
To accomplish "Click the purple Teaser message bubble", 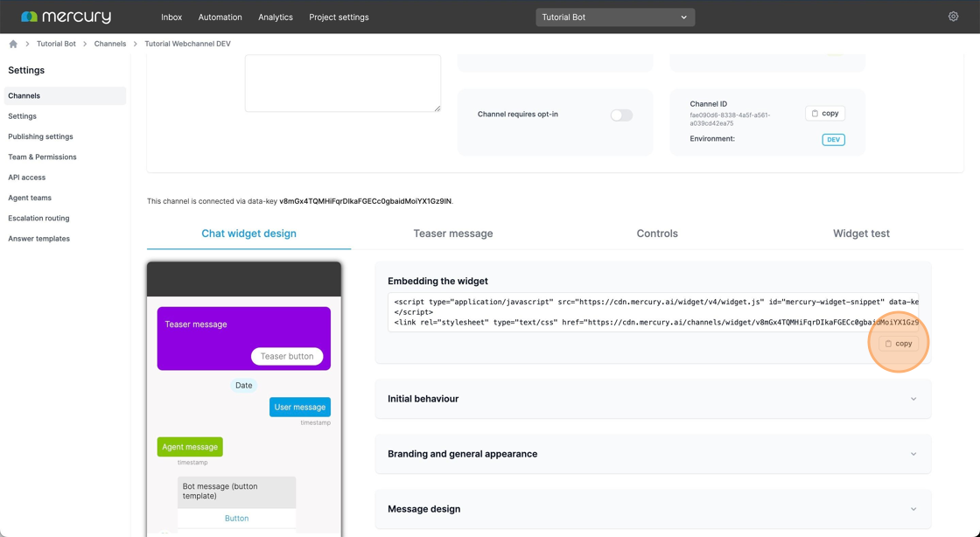I will coord(244,338).
